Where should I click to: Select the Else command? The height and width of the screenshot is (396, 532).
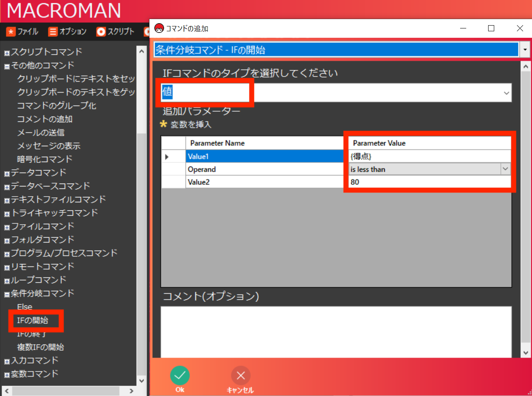point(24,307)
